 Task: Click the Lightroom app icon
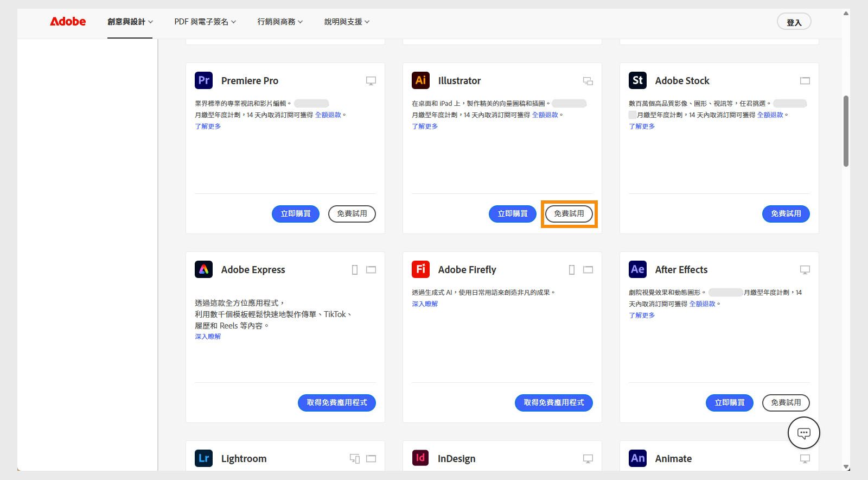click(x=203, y=458)
